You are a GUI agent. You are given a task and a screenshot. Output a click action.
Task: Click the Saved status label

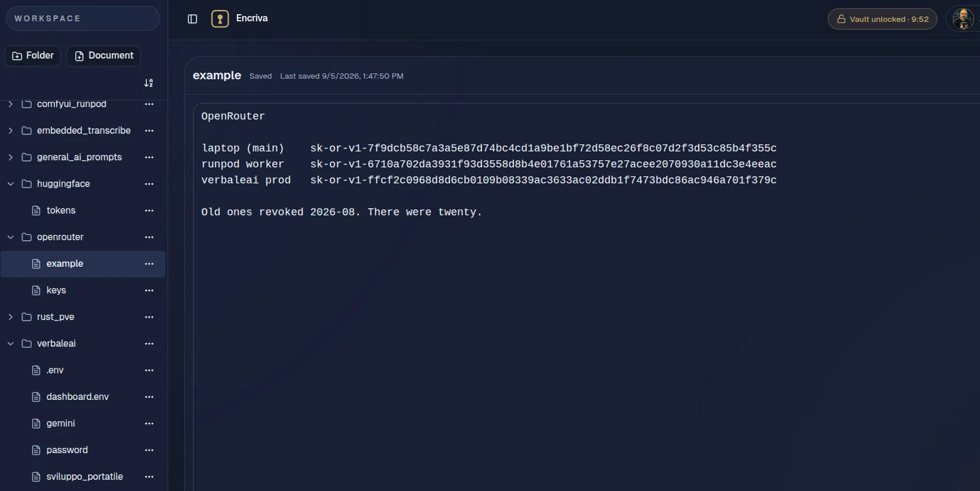[x=261, y=76]
